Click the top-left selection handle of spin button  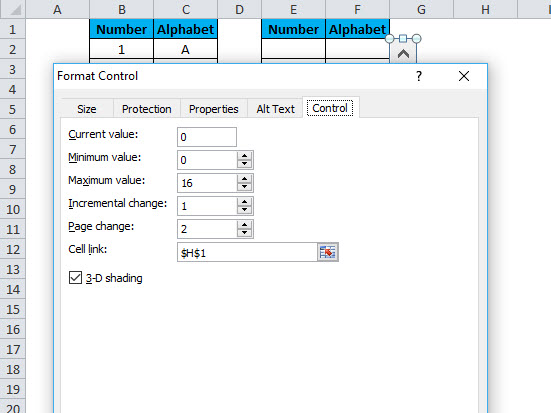[390, 38]
